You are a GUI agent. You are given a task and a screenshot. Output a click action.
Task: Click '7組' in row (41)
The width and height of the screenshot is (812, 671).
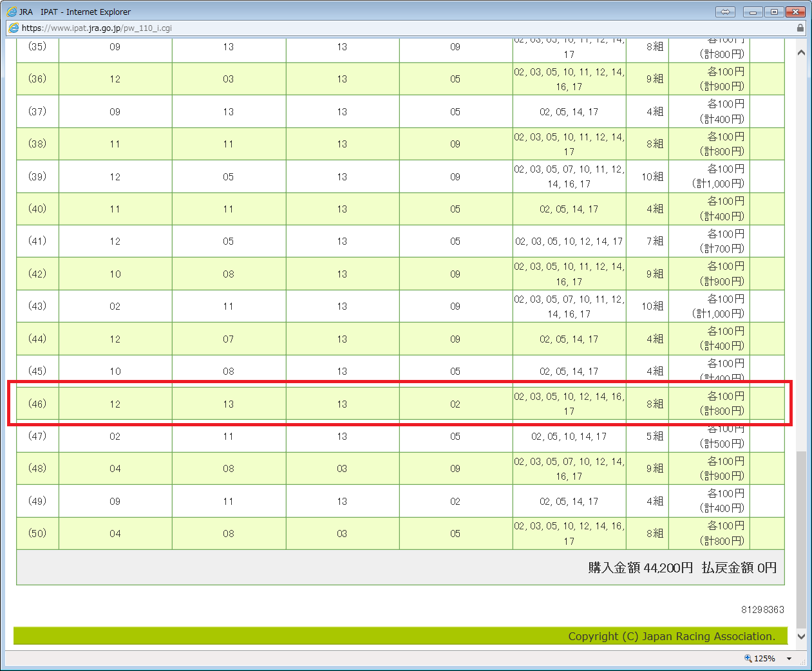pos(655,241)
